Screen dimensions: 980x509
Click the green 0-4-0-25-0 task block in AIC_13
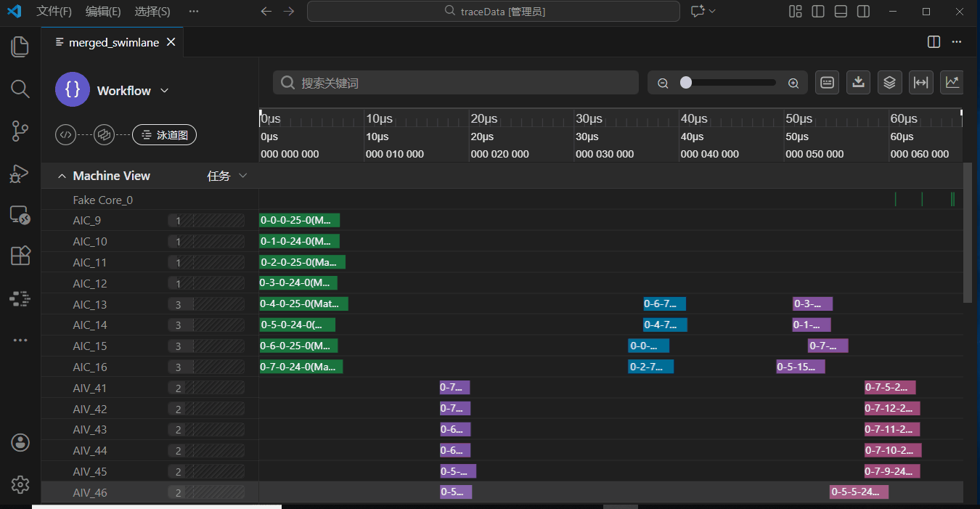coord(303,304)
